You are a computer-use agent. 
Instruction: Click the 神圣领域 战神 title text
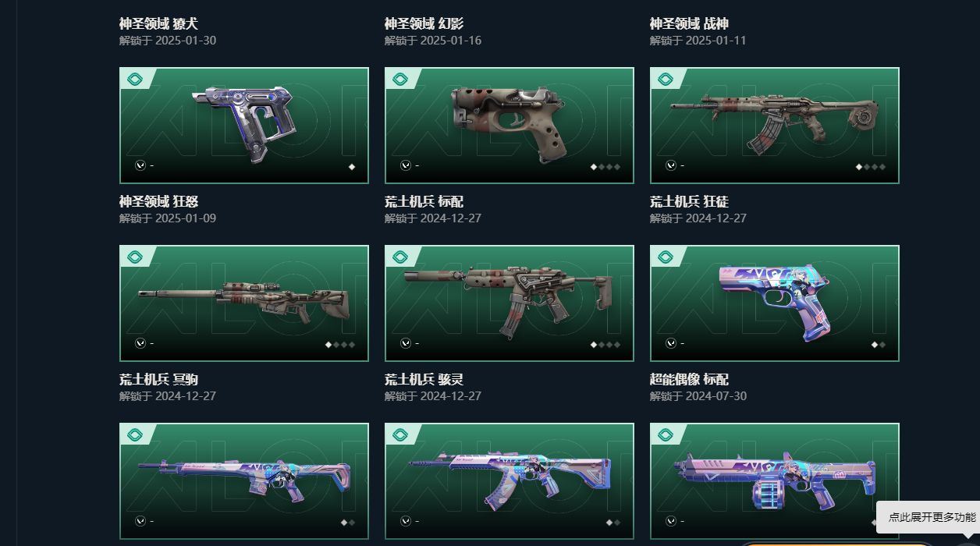(x=689, y=24)
